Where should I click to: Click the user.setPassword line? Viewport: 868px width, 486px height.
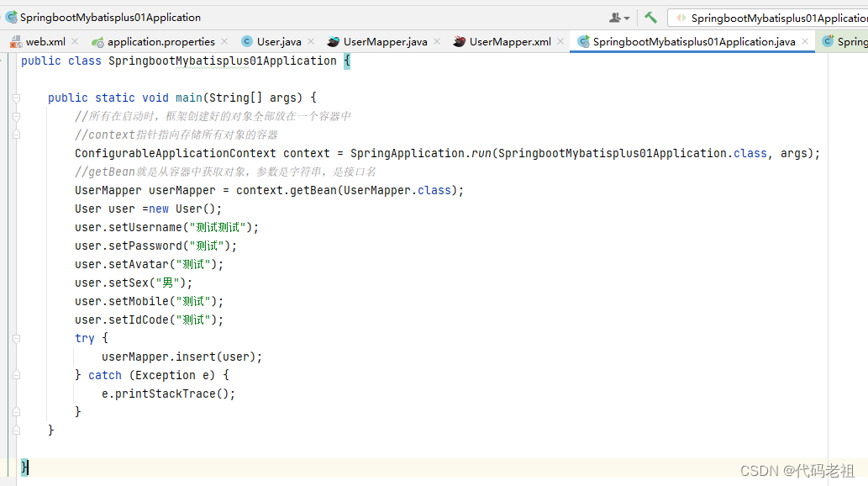pos(155,246)
